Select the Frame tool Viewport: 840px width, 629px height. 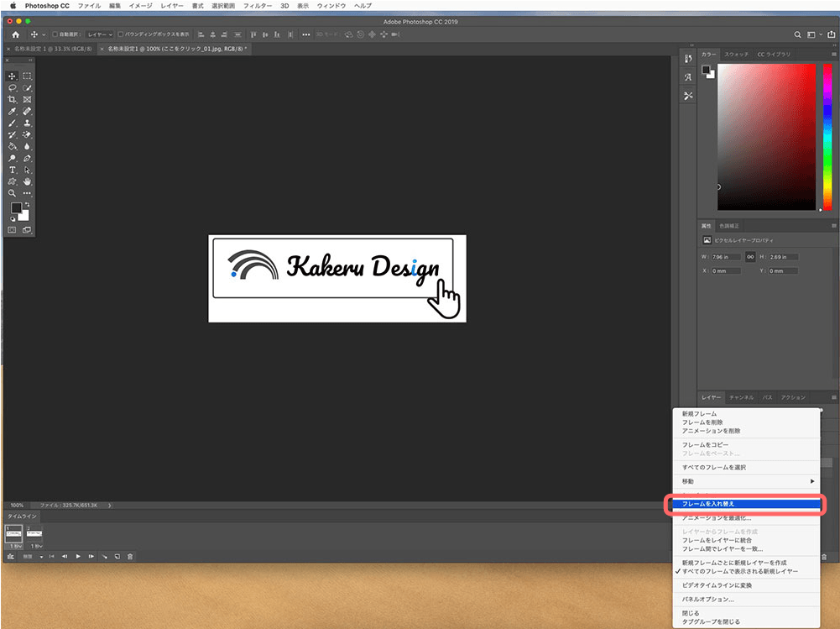[27, 100]
